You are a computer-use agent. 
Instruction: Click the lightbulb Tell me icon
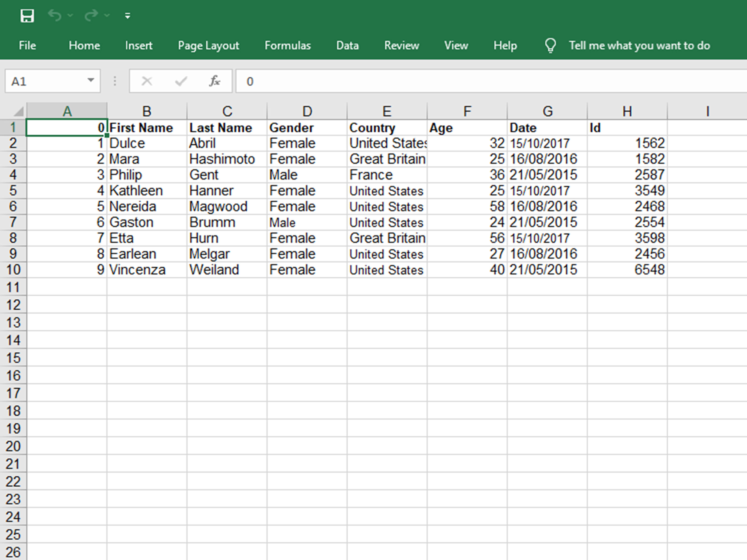550,45
